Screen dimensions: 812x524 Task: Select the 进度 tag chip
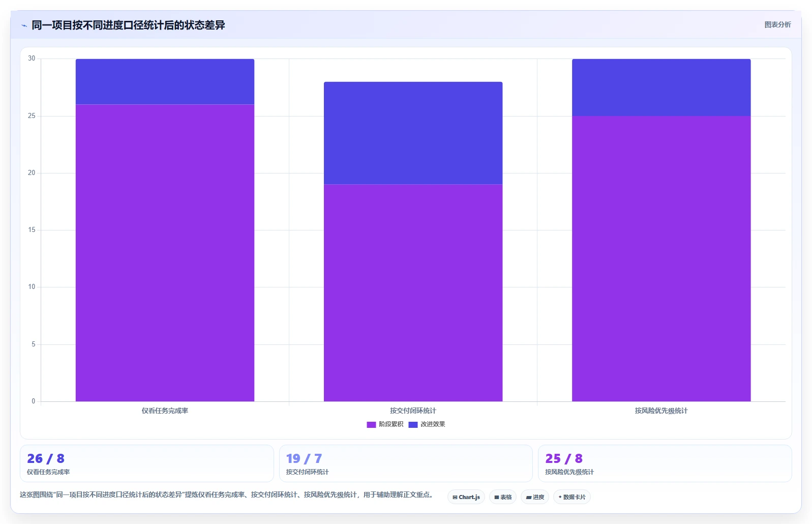(535, 497)
